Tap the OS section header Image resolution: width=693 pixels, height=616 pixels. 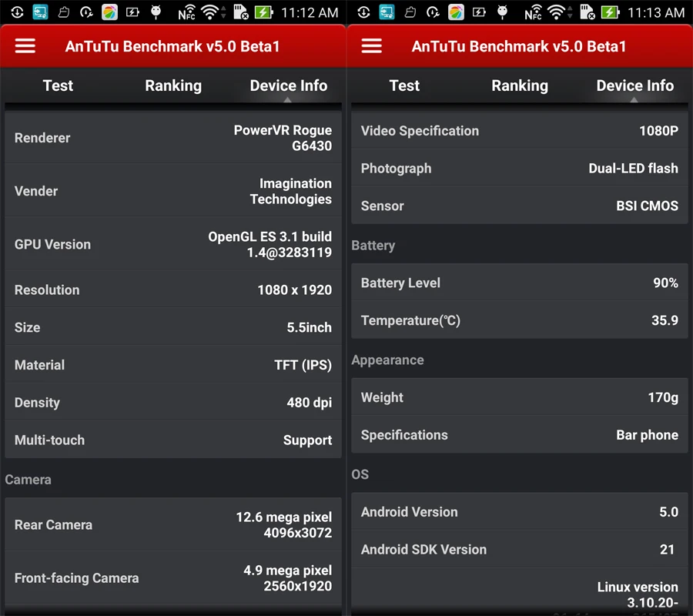pos(360,474)
